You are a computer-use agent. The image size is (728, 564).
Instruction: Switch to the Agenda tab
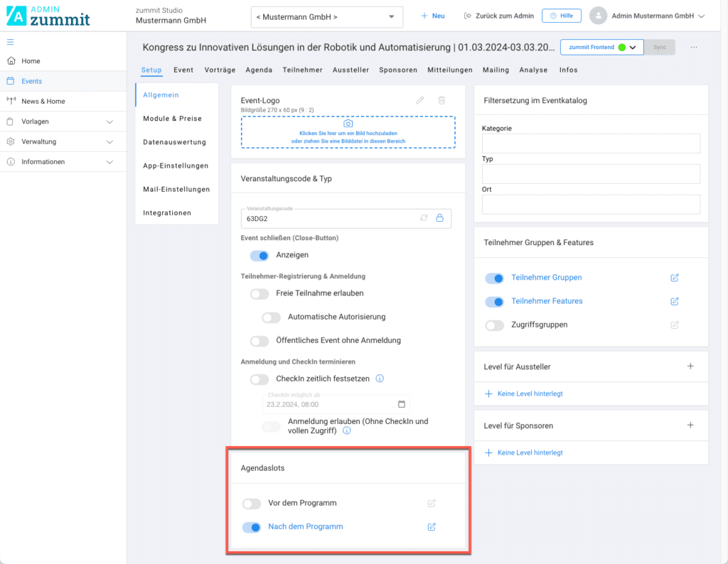pyautogui.click(x=259, y=70)
